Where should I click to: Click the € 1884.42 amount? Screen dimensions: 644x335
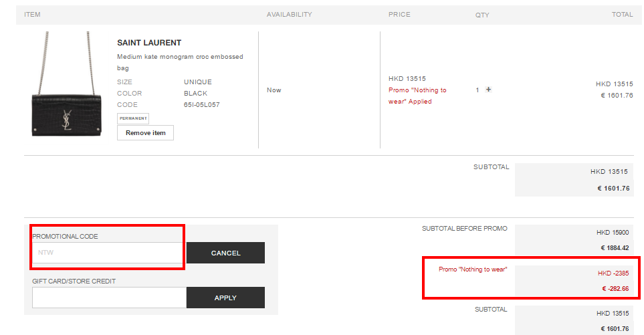[615, 248]
